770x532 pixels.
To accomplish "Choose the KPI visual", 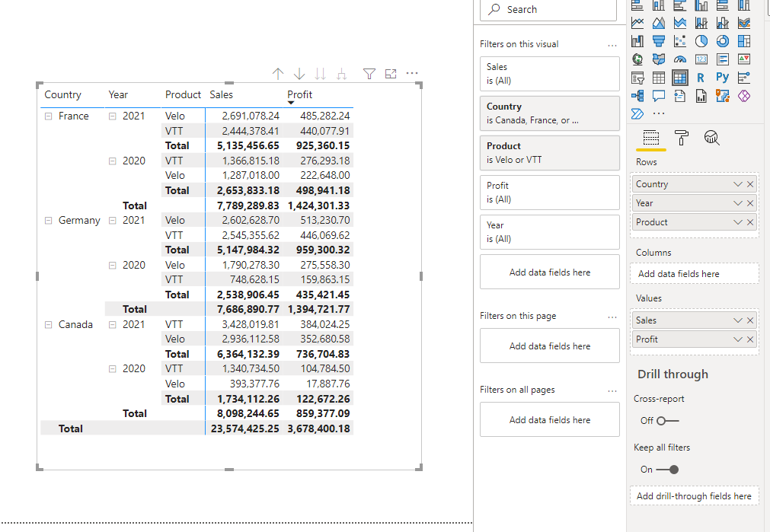I will [x=744, y=59].
